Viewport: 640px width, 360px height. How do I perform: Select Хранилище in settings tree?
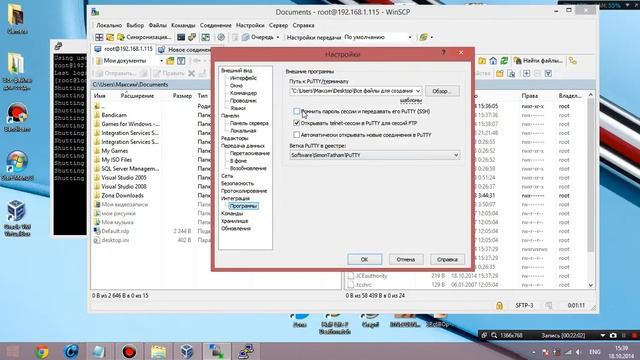[234, 221]
